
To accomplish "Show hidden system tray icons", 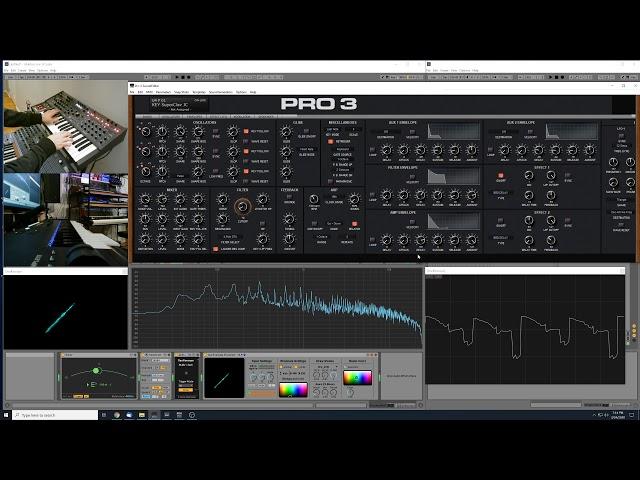I will [594, 415].
